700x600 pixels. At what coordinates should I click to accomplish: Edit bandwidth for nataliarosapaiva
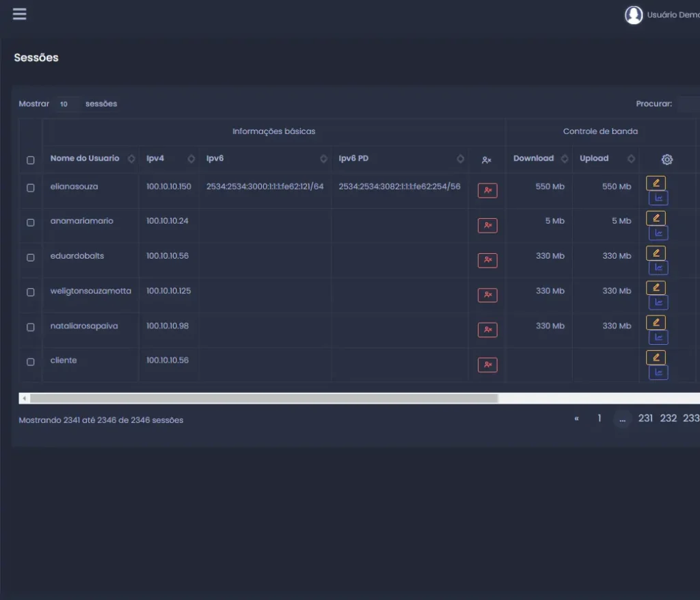click(656, 322)
